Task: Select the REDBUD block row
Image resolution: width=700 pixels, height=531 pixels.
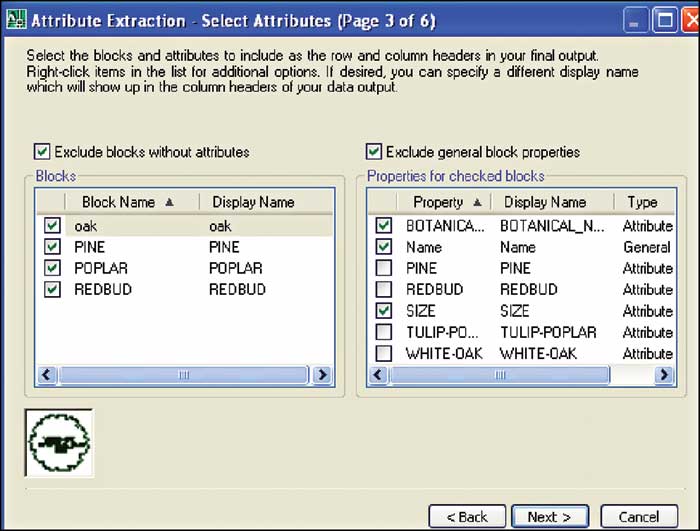Action: pyautogui.click(x=102, y=289)
